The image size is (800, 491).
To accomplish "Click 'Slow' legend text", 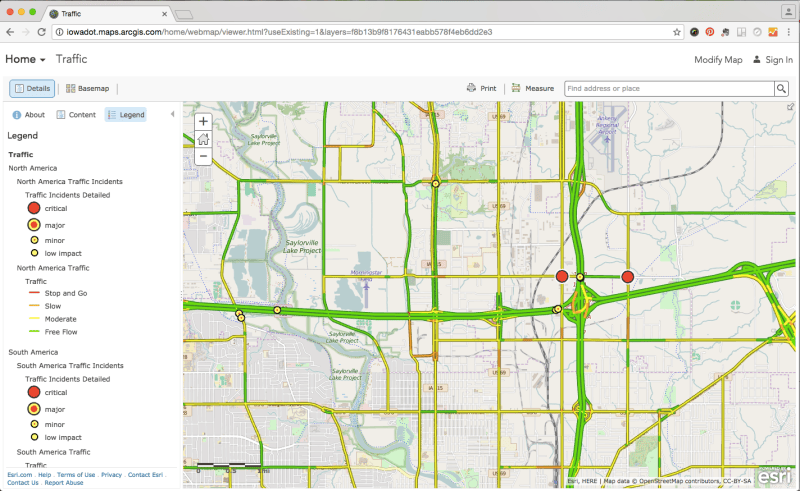I will 53,306.
